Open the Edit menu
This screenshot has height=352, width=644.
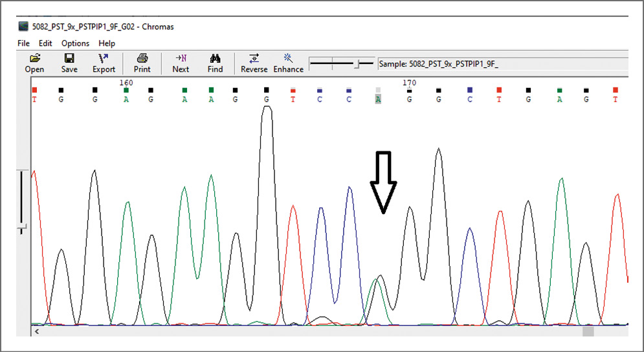tap(45, 43)
